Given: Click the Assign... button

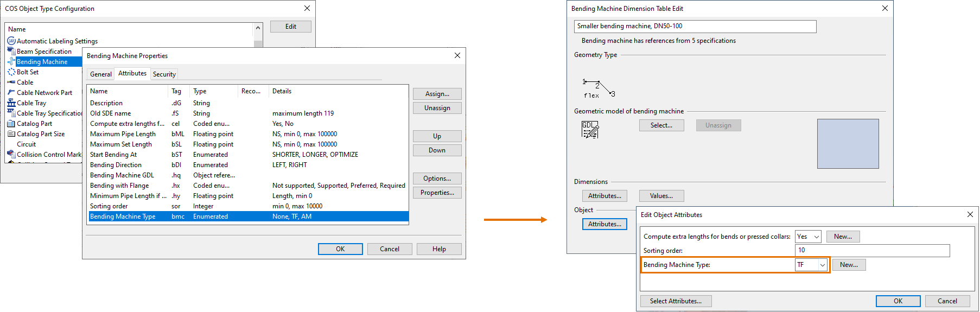Looking at the screenshot, I should 437,94.
